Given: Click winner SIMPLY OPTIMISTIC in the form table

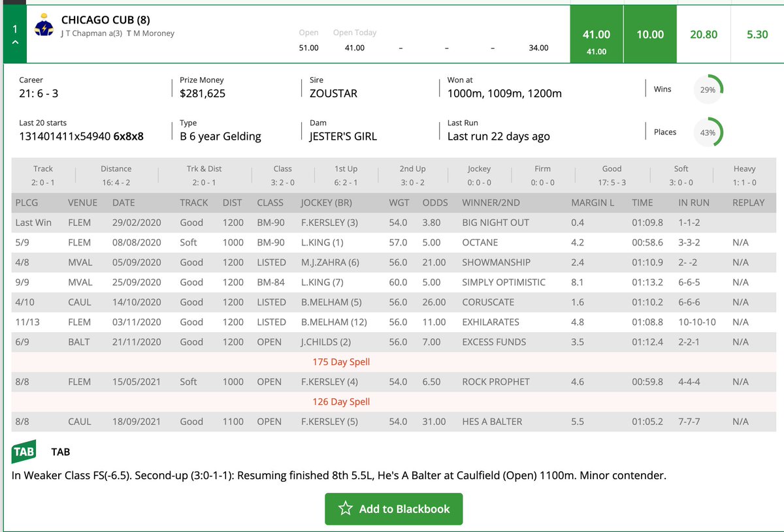Looking at the screenshot, I should coord(503,282).
